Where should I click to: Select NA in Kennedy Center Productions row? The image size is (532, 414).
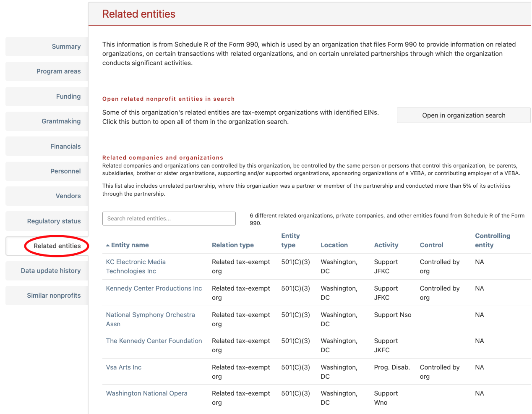[480, 288]
